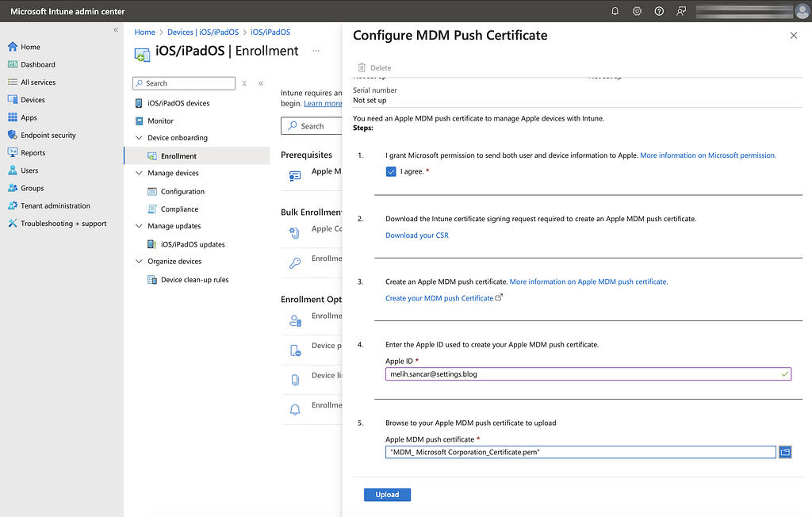Image resolution: width=812 pixels, height=517 pixels.
Task: Click the Groups icon in sidebar
Action: 13,188
